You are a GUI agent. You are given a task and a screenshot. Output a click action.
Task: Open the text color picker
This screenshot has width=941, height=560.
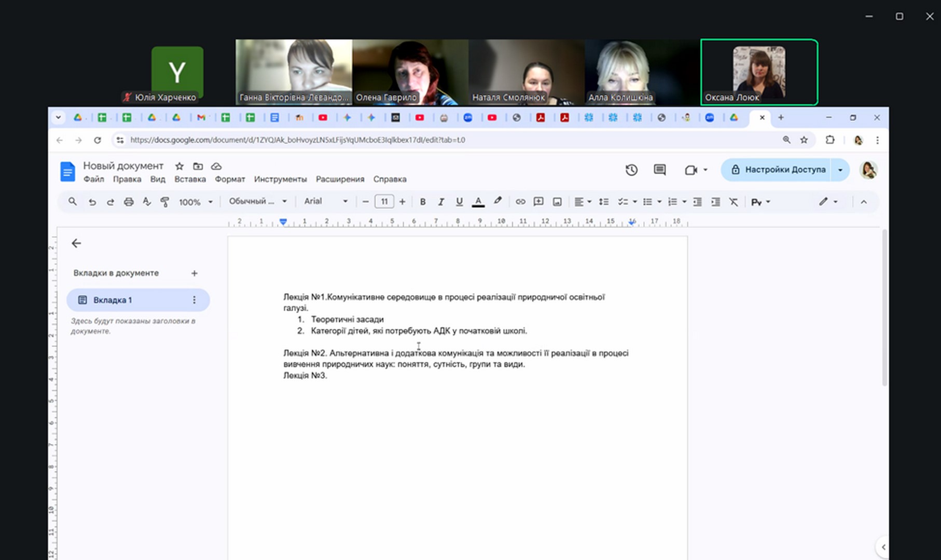[478, 202]
